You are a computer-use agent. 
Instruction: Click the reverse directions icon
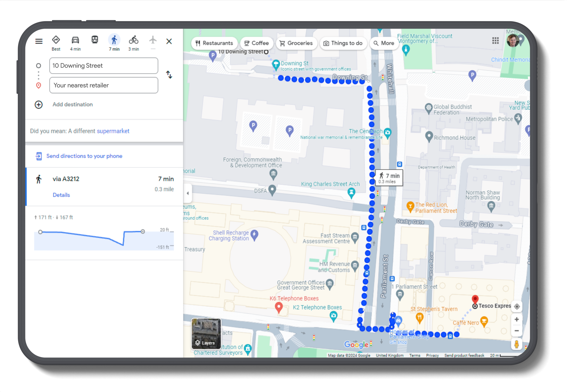169,75
